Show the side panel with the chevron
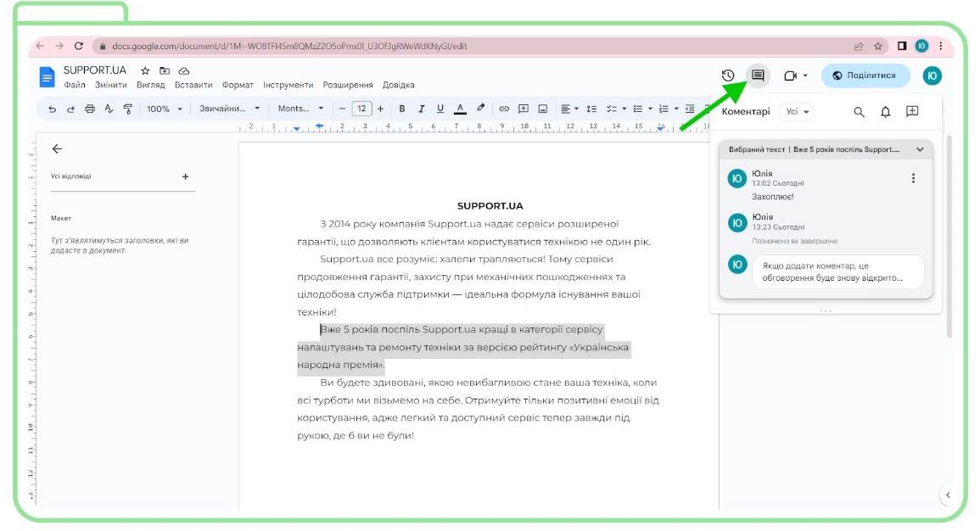980x531 pixels. (x=948, y=495)
